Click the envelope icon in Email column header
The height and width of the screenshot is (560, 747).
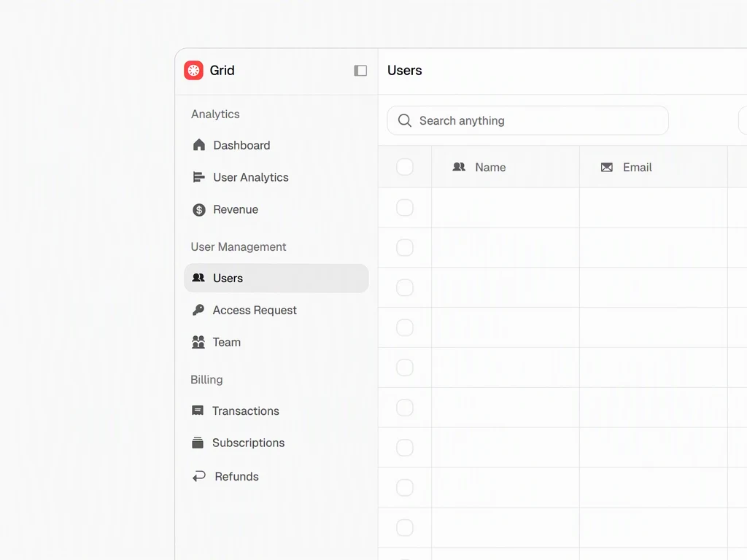607,167
